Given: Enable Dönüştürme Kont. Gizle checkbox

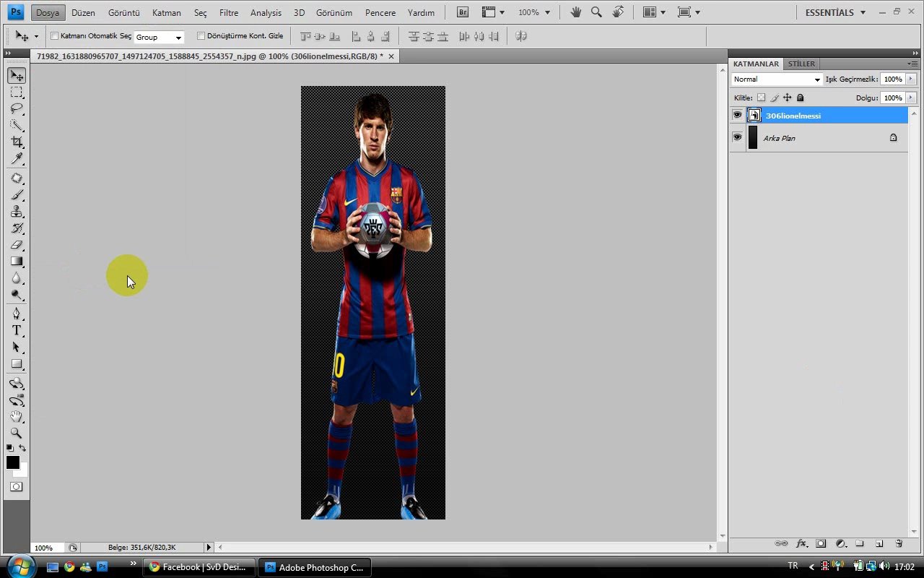Looking at the screenshot, I should [201, 36].
